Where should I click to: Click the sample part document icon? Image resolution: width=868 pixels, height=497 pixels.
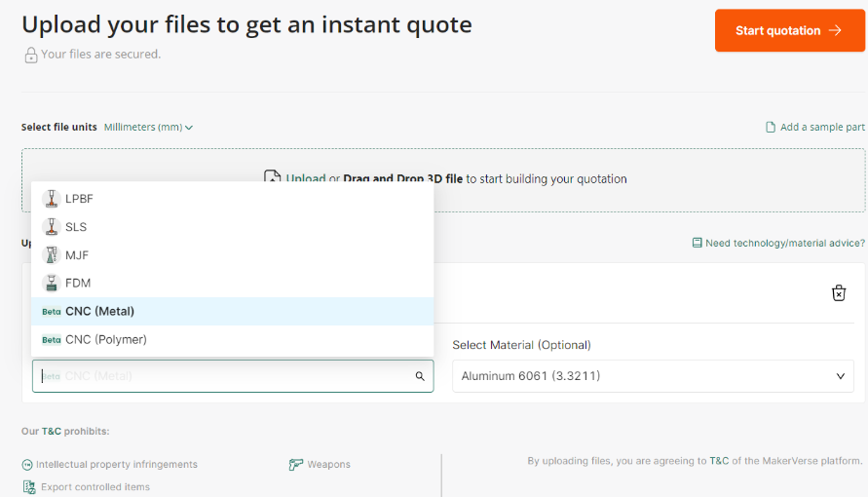(x=771, y=128)
